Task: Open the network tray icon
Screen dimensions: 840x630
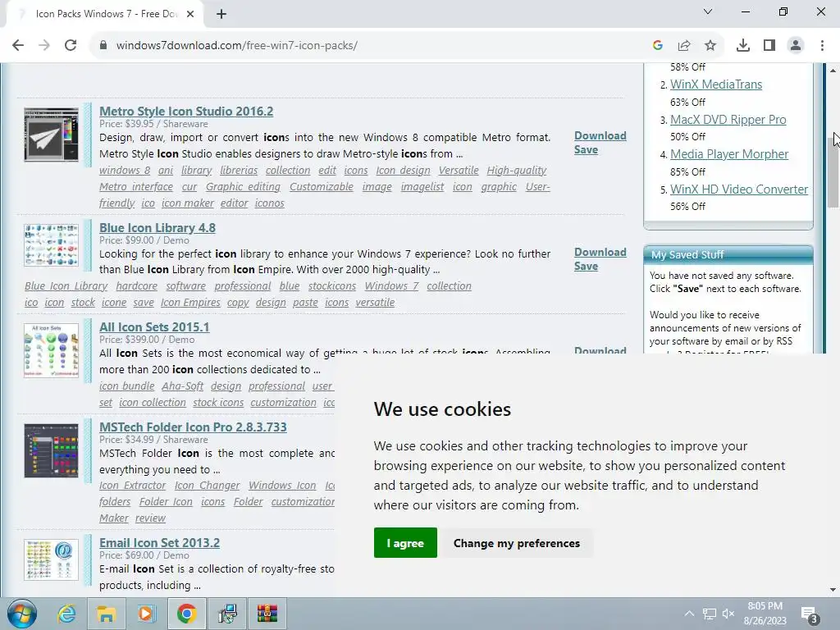Action: click(710, 614)
